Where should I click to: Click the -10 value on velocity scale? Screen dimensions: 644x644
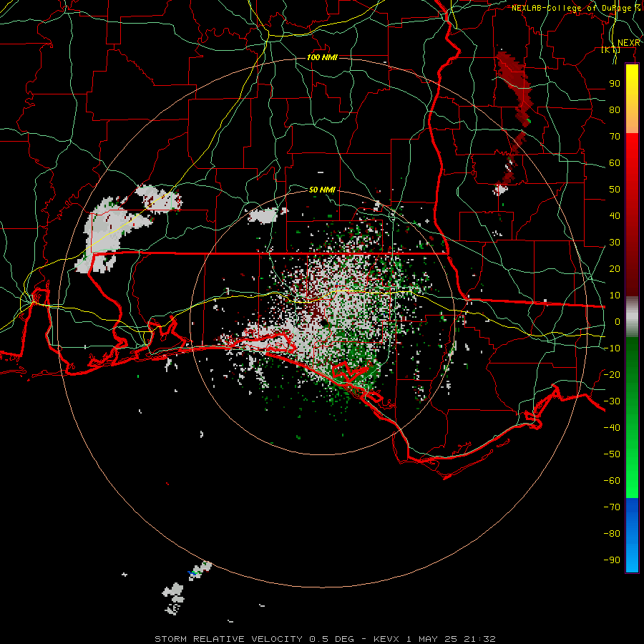(x=612, y=348)
